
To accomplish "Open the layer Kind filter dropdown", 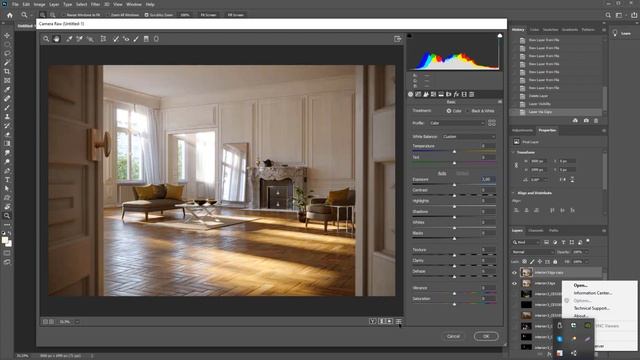I will pyautogui.click(x=527, y=242).
